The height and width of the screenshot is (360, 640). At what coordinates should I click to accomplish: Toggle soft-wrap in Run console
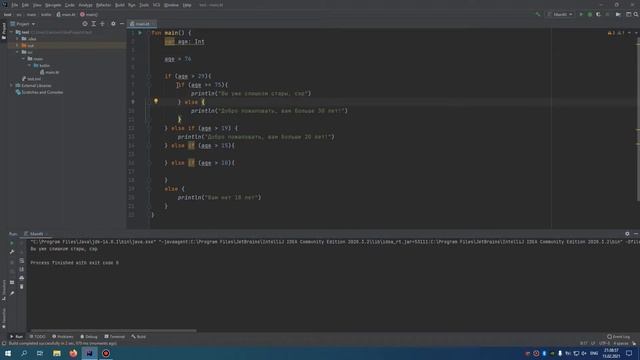coord(22,260)
